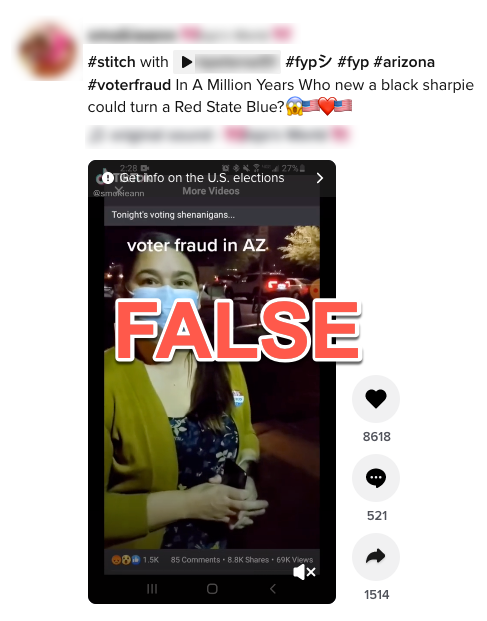This screenshot has height=621, width=487.
Task: Click 'Get info on the U.S. elections' banner
Action: (212, 178)
